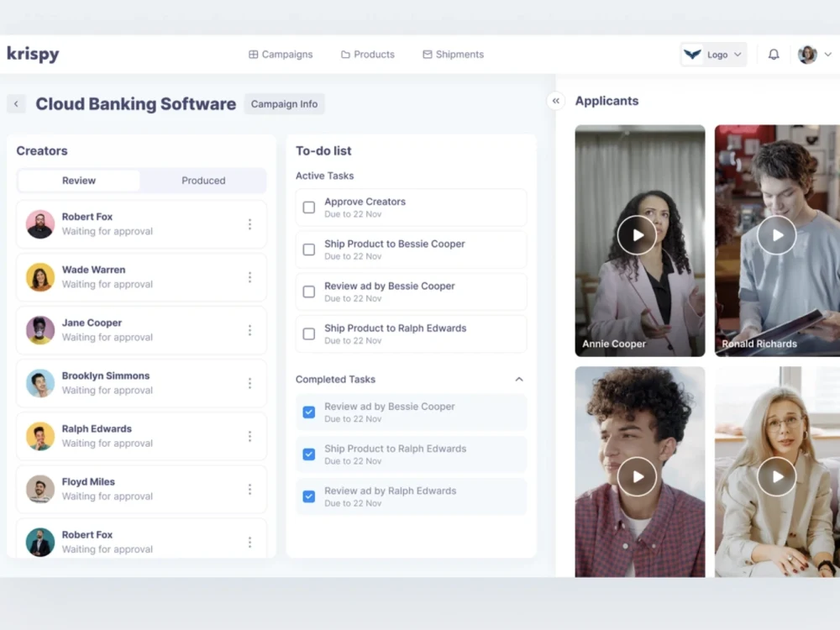Viewport: 840px width, 630px height.
Task: Check Ship Product to Bessie Cooper
Action: [309, 249]
